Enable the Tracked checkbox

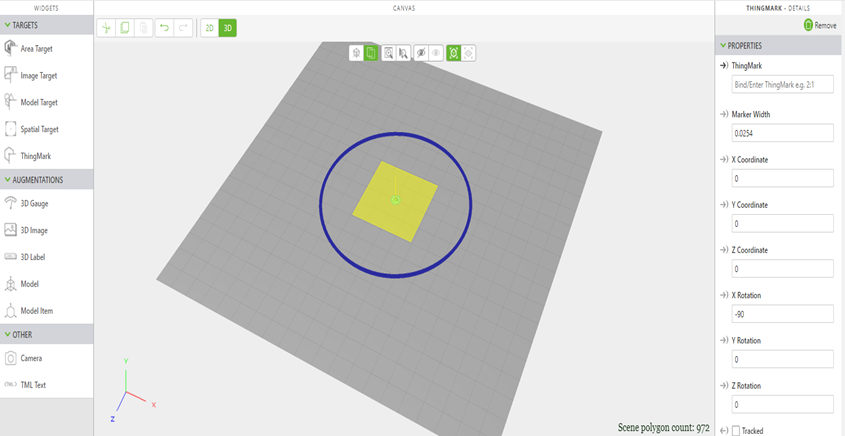tap(736, 431)
